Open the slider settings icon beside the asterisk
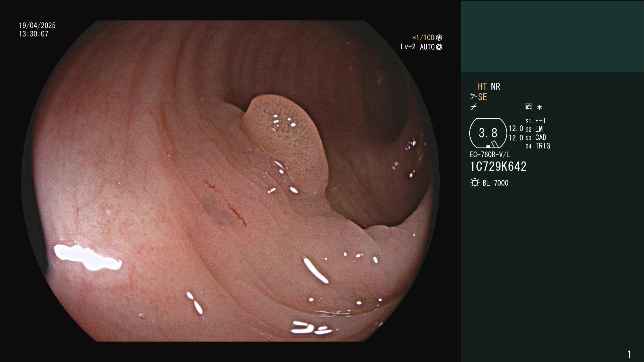 coord(528,107)
